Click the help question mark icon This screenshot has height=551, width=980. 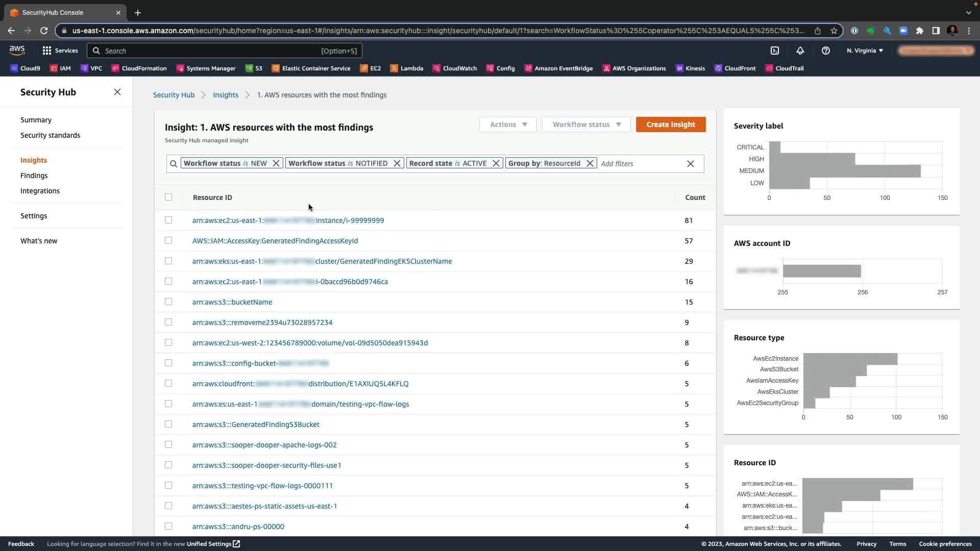(x=826, y=51)
